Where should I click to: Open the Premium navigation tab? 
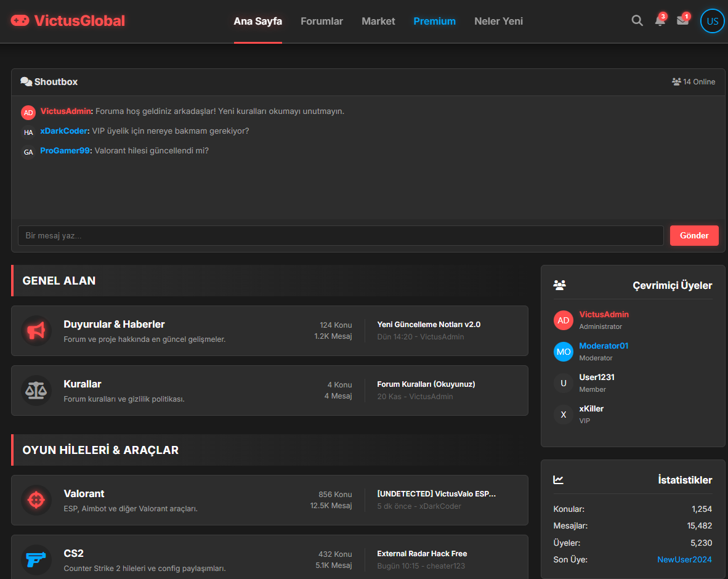click(x=435, y=22)
